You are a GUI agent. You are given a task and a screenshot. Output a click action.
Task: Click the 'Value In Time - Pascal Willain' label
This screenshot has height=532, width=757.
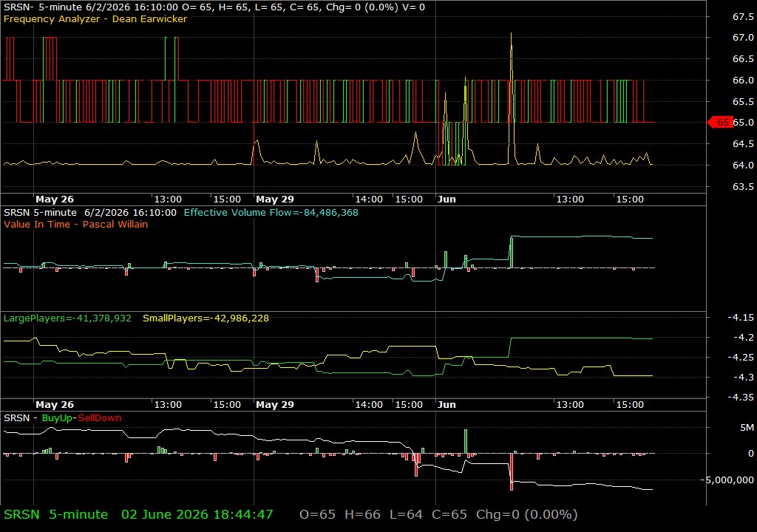(76, 225)
